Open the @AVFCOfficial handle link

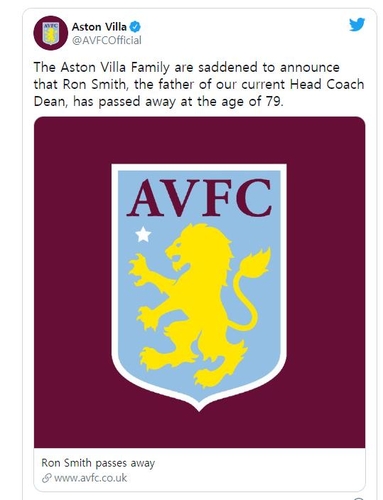tap(107, 40)
